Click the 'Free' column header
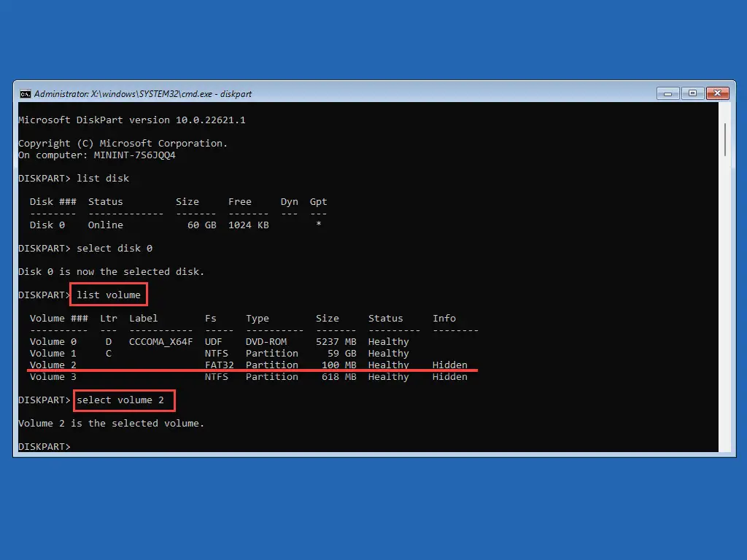Viewport: 747px width, 560px height. (x=239, y=202)
